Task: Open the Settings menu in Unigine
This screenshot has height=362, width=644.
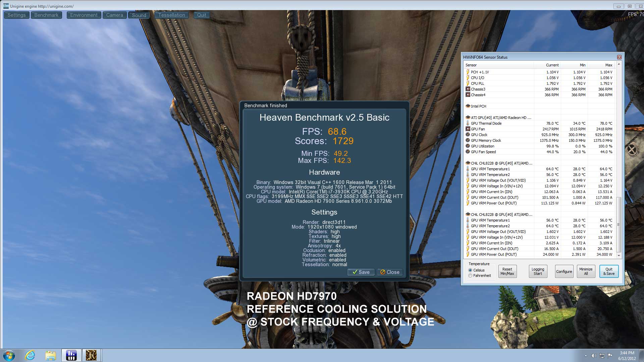Action: [x=16, y=15]
